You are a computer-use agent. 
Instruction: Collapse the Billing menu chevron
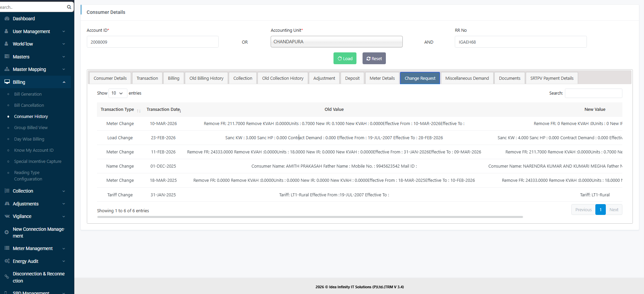point(64,82)
